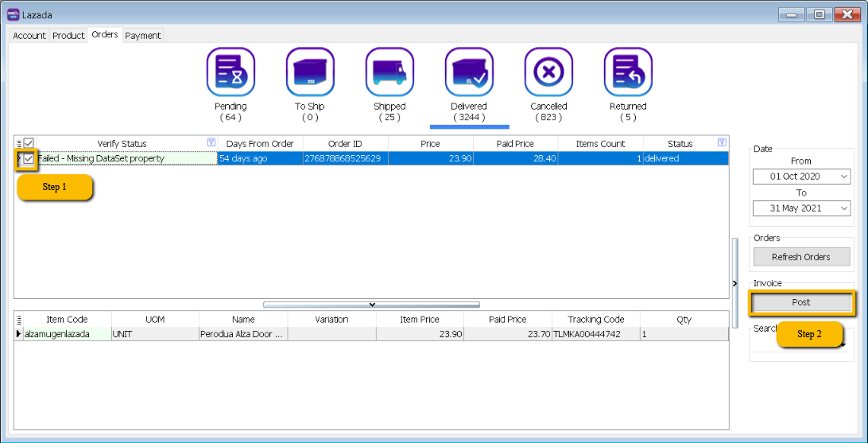Image resolution: width=868 pixels, height=443 pixels.
Task: Uncheck the failed order row checkbox
Action: (x=29, y=159)
